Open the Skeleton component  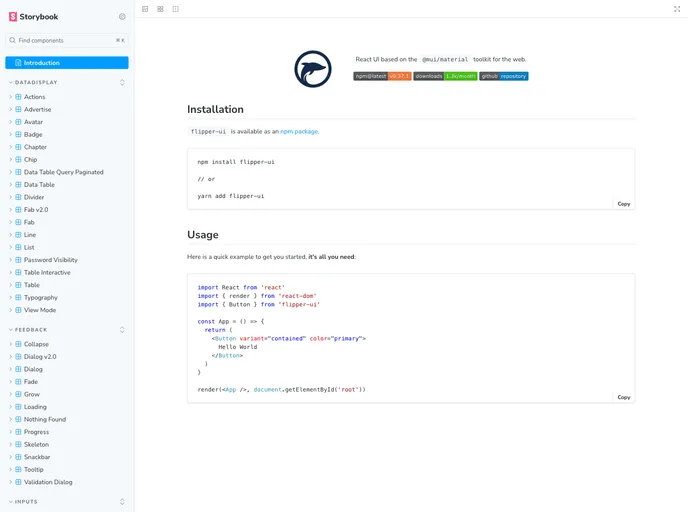tap(36, 444)
